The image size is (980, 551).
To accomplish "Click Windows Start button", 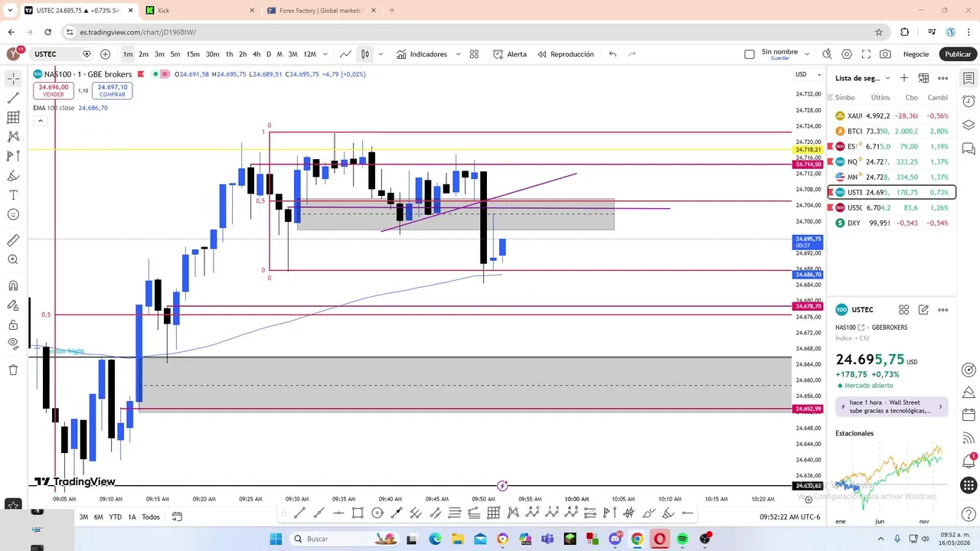I will tap(276, 539).
